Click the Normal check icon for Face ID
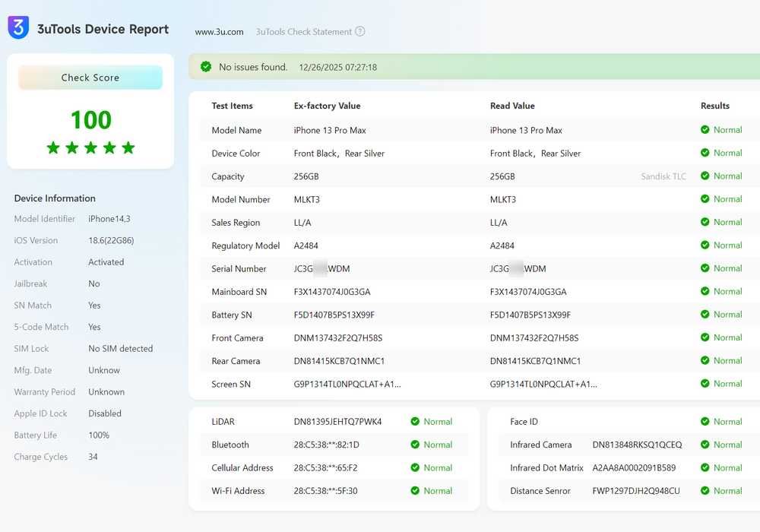The height and width of the screenshot is (532, 760). [x=705, y=422]
